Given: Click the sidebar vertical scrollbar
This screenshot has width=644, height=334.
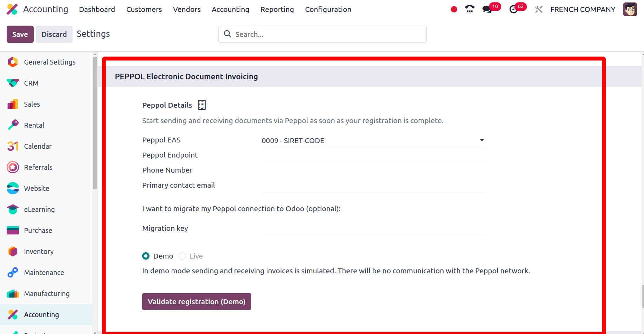Looking at the screenshot, I should [95, 123].
